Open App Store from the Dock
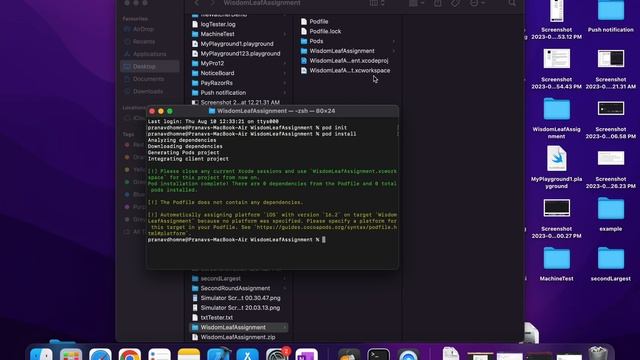 click(x=247, y=354)
